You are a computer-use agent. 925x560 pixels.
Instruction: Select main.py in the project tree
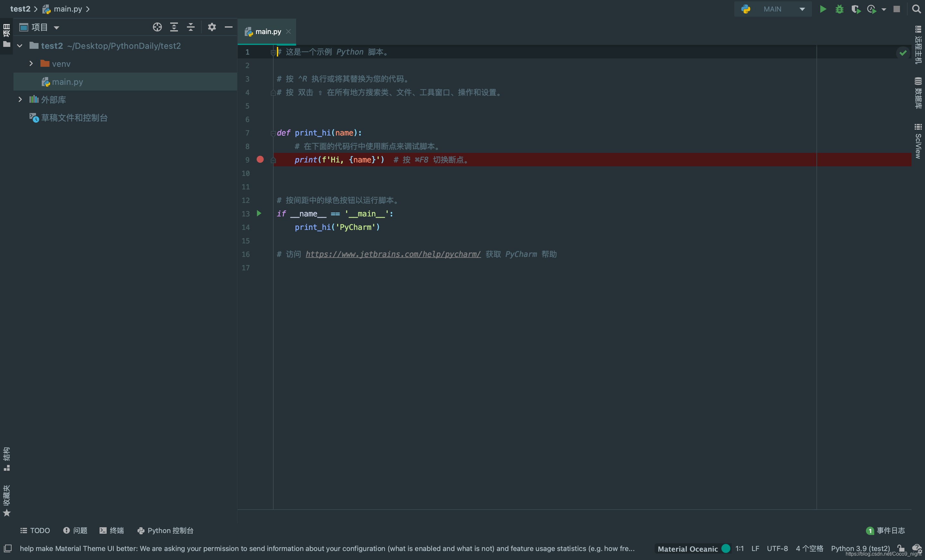pos(125,82)
